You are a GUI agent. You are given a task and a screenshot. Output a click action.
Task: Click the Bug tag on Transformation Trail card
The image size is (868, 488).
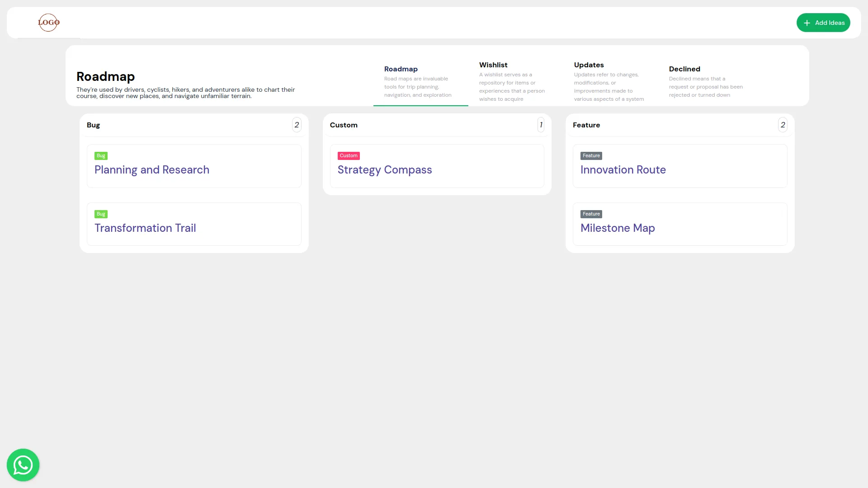(100, 214)
